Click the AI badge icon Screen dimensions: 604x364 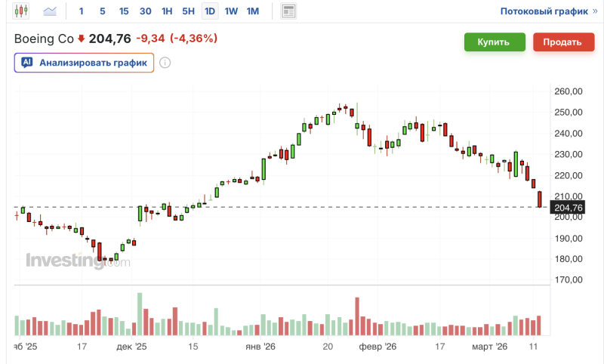(x=26, y=63)
